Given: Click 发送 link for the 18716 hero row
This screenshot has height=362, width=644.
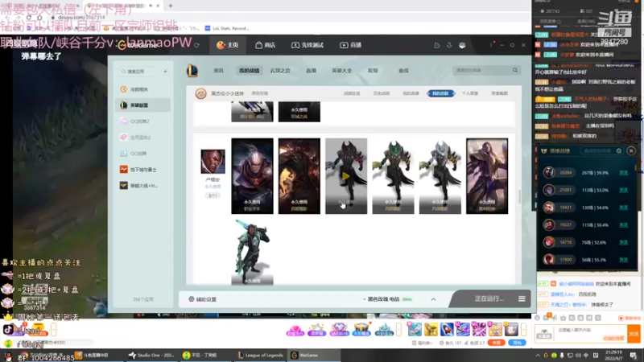Looking at the screenshot, I should pyautogui.click(x=623, y=243).
